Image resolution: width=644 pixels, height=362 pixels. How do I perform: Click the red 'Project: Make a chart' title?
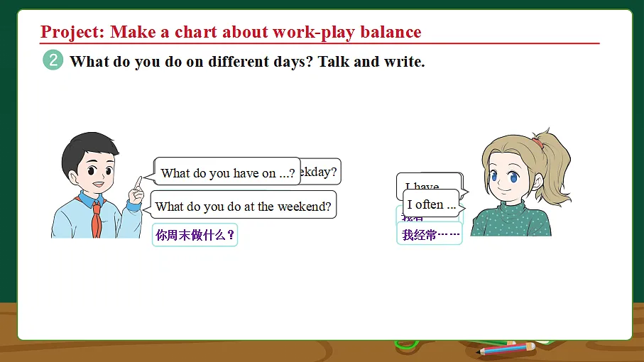point(231,32)
